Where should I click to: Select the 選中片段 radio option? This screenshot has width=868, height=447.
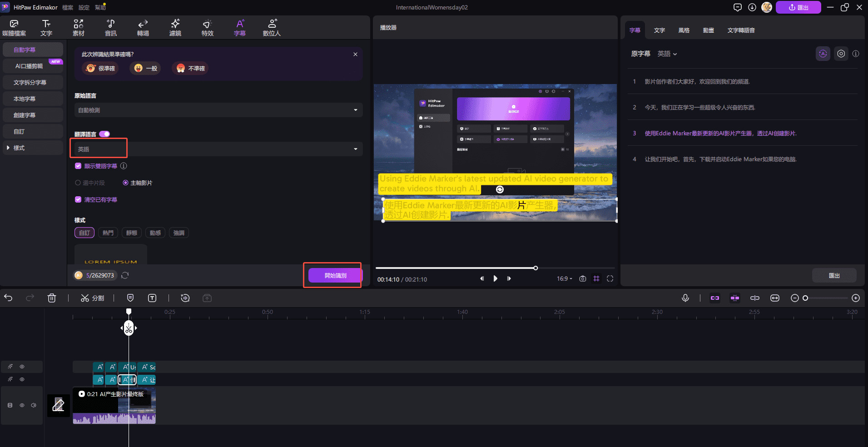pos(78,183)
